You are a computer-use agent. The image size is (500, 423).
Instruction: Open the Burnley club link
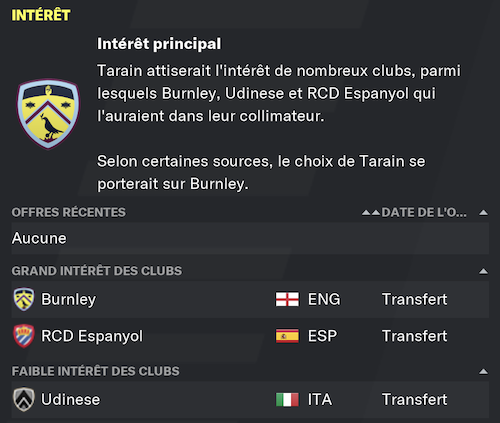click(68, 299)
